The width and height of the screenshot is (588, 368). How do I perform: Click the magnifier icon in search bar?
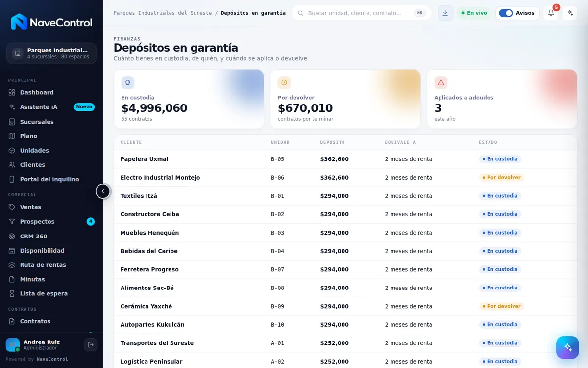pyautogui.click(x=301, y=13)
